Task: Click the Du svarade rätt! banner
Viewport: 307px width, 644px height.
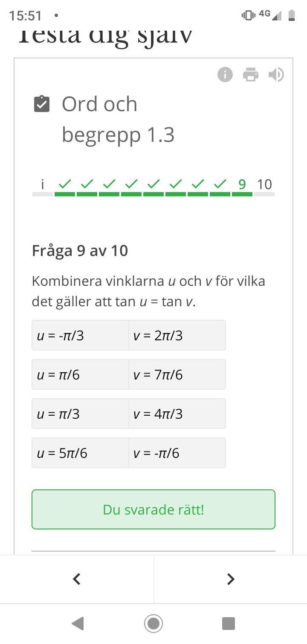Action: [x=153, y=510]
